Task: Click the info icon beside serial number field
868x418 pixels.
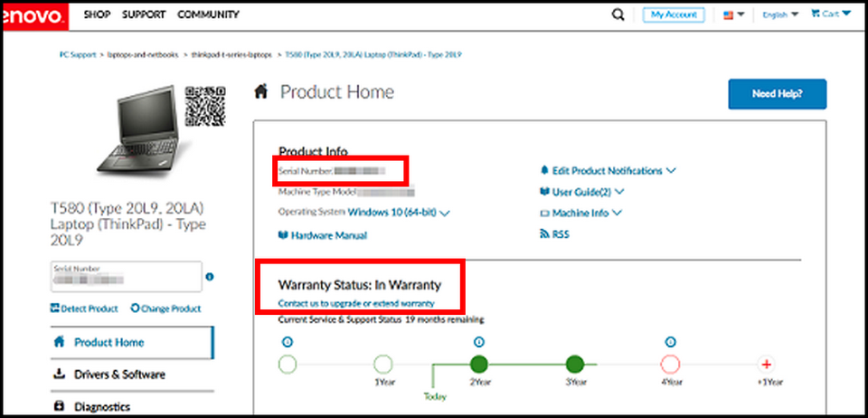Action: pos(209,277)
